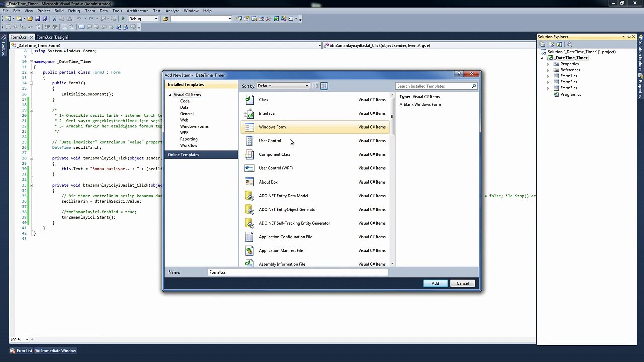Click the search magnifier in Search Installed Templates

[474, 86]
